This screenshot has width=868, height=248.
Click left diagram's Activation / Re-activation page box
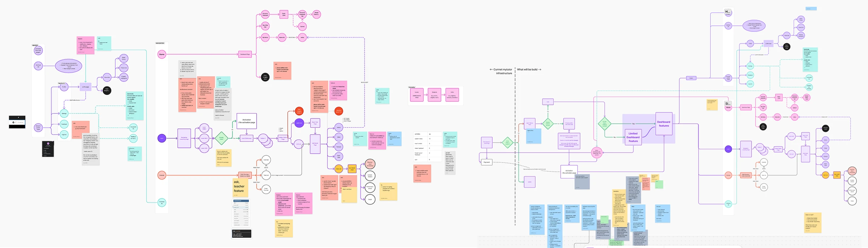(x=247, y=121)
